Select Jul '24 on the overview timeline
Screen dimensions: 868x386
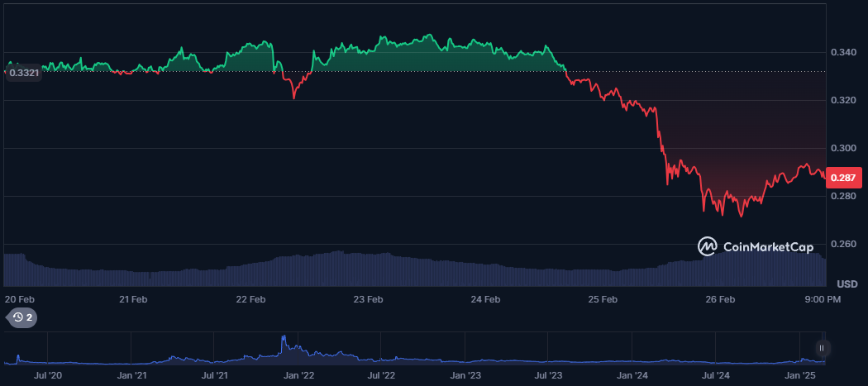(x=716, y=375)
